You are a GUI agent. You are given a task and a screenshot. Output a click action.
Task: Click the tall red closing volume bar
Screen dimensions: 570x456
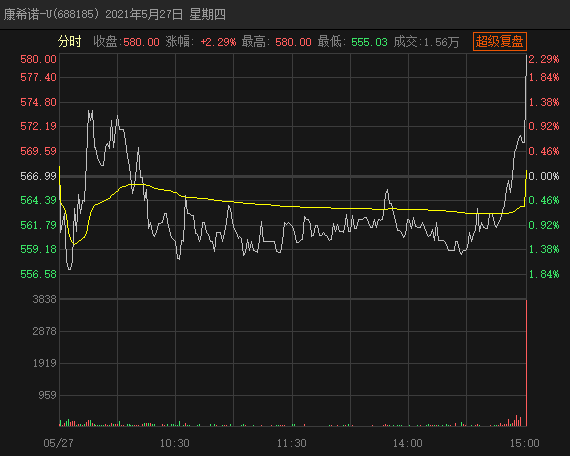tap(526, 363)
